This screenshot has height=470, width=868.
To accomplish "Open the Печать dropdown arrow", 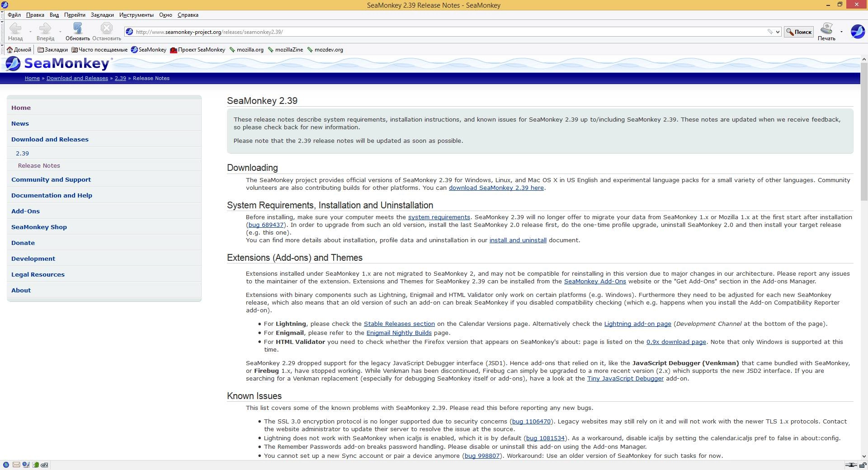I will click(x=841, y=32).
